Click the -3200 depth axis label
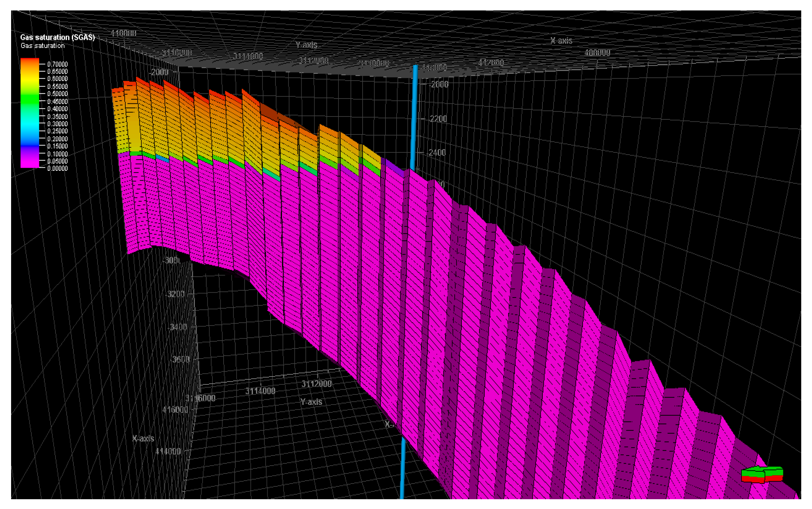Screen dimensions: 812x509 pos(176,294)
